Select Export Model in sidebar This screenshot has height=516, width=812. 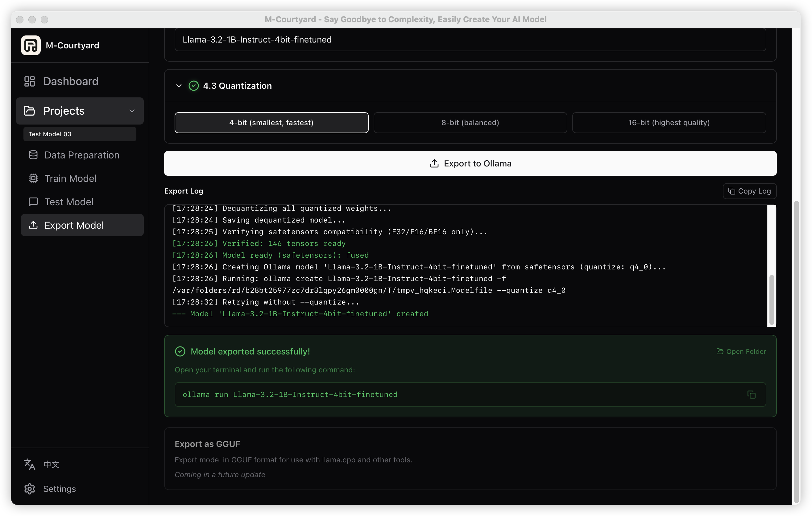(x=82, y=225)
